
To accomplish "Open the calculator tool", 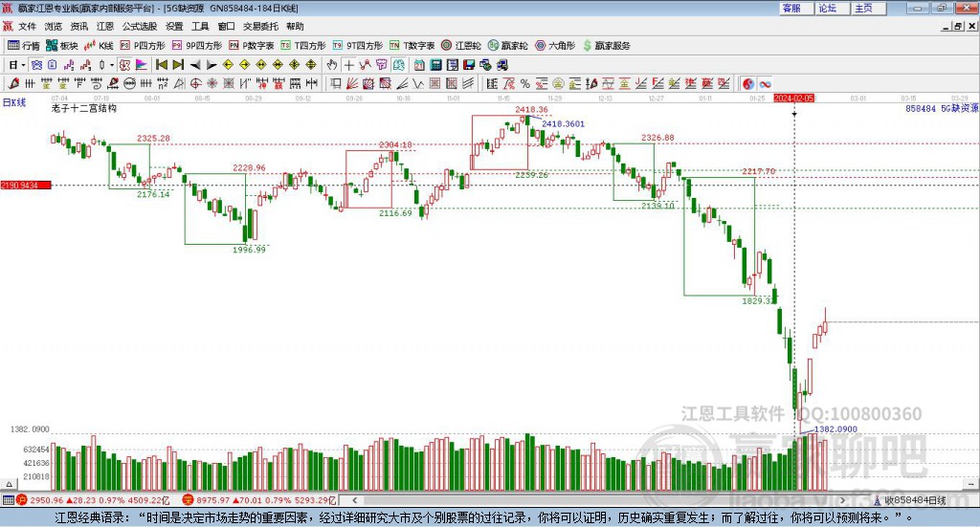I will [x=435, y=65].
